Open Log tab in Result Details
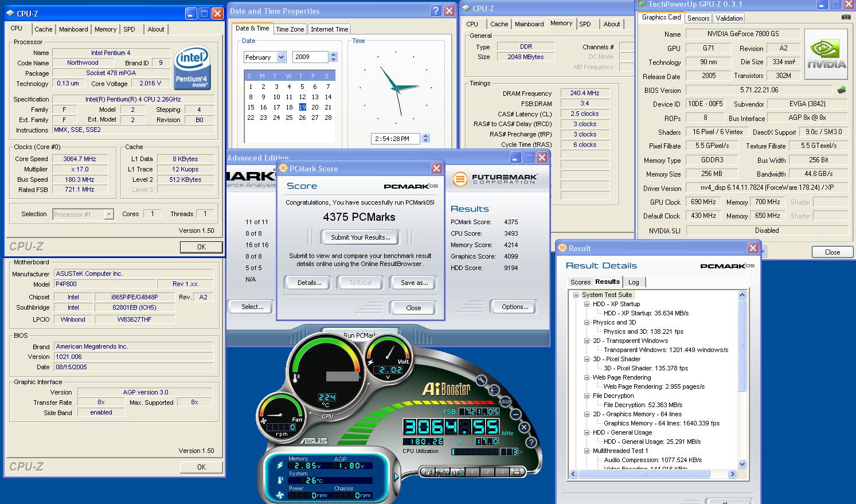The image size is (856, 504). [x=634, y=282]
